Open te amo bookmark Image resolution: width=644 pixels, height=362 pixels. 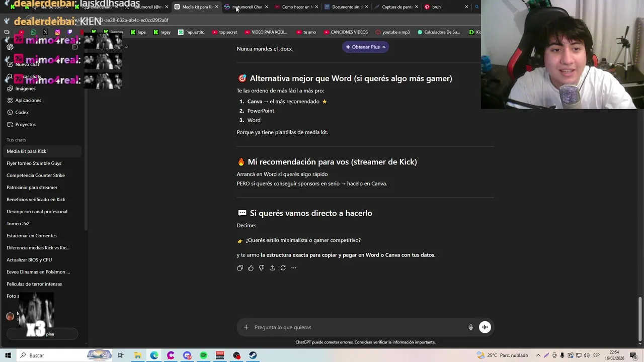306,32
